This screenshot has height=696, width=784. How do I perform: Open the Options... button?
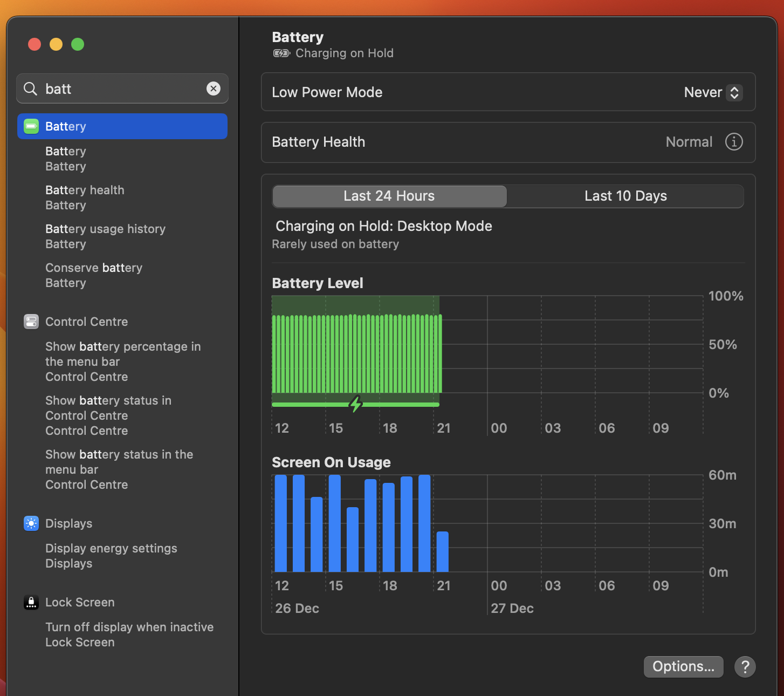click(683, 667)
